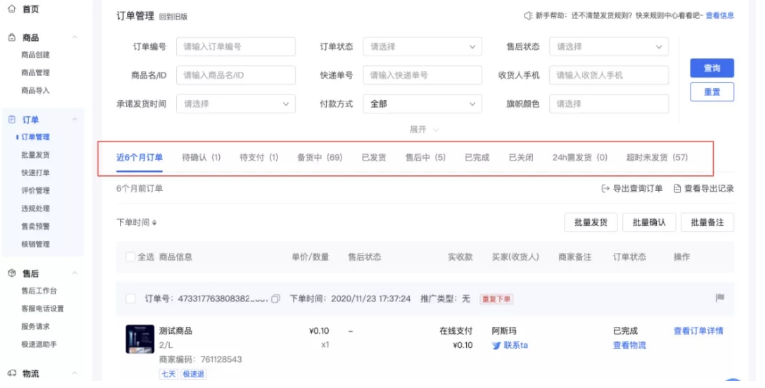Collapse the 订单 sidebar section chevron
Viewport: 765px width, 388px height.
click(x=75, y=120)
